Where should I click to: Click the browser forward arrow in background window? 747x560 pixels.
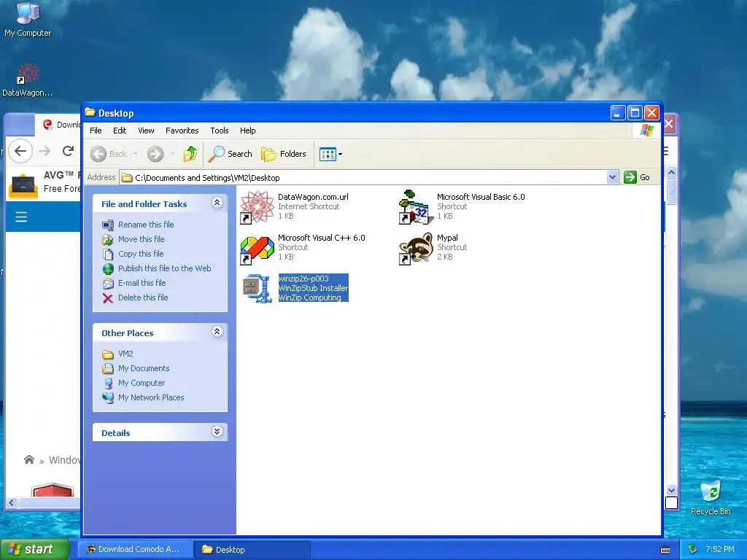(44, 151)
